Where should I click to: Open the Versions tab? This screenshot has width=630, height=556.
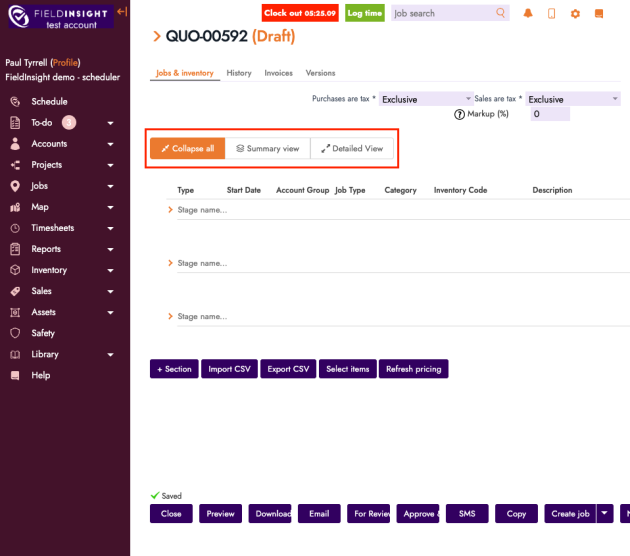tap(320, 73)
